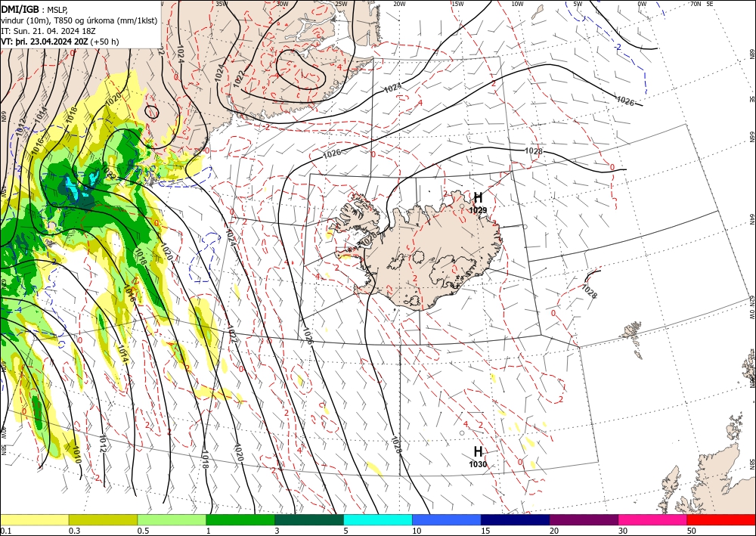This screenshot has height=536, width=756.
Task: Click the legend value '15'
Action: 485,531
